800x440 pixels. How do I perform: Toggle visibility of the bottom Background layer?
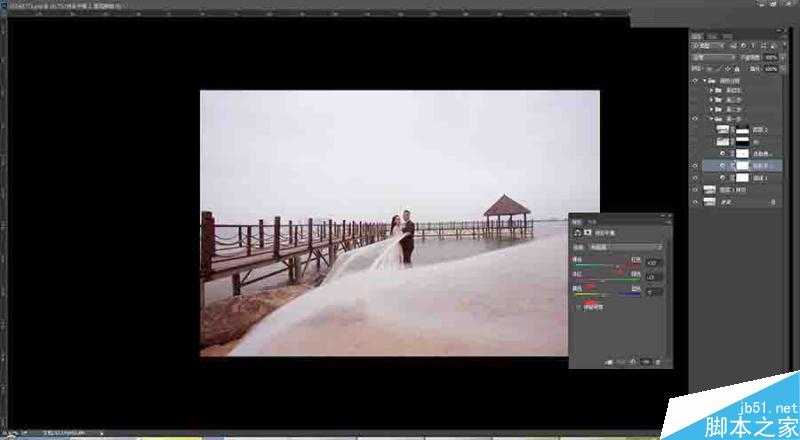pyautogui.click(x=695, y=201)
